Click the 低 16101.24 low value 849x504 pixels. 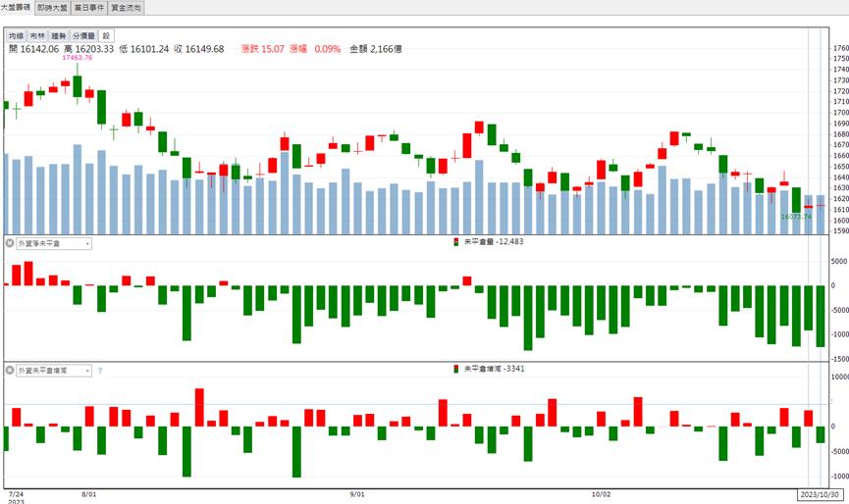[144, 49]
